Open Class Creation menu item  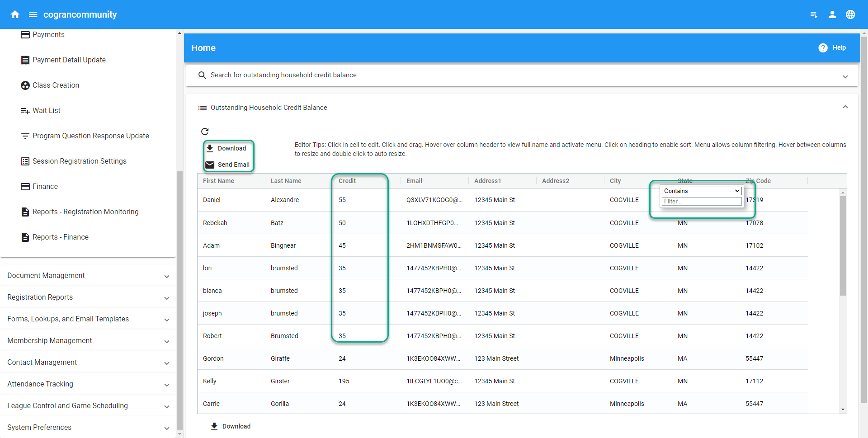pyautogui.click(x=56, y=85)
